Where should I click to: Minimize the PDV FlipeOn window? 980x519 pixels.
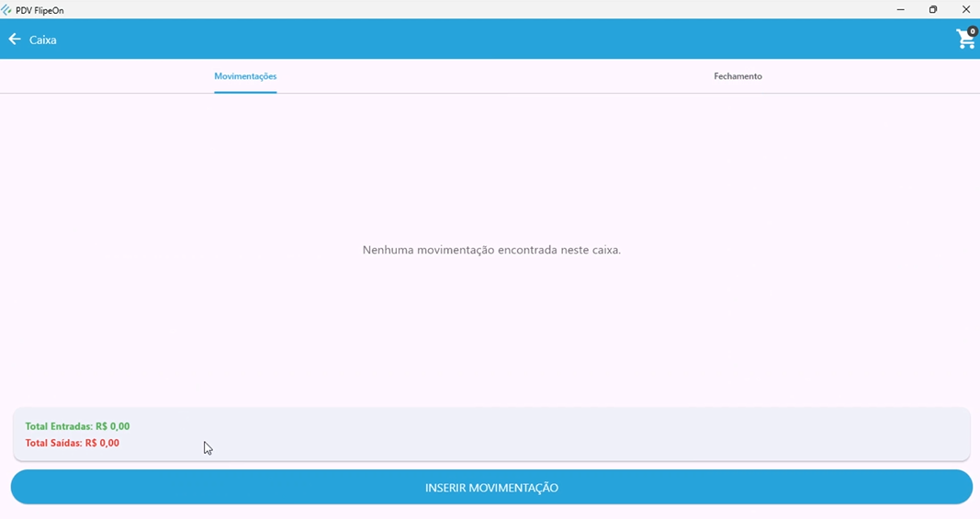click(x=900, y=10)
